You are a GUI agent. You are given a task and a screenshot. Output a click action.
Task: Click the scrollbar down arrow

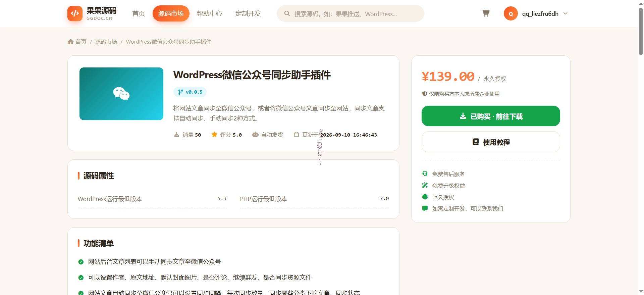click(641, 291)
